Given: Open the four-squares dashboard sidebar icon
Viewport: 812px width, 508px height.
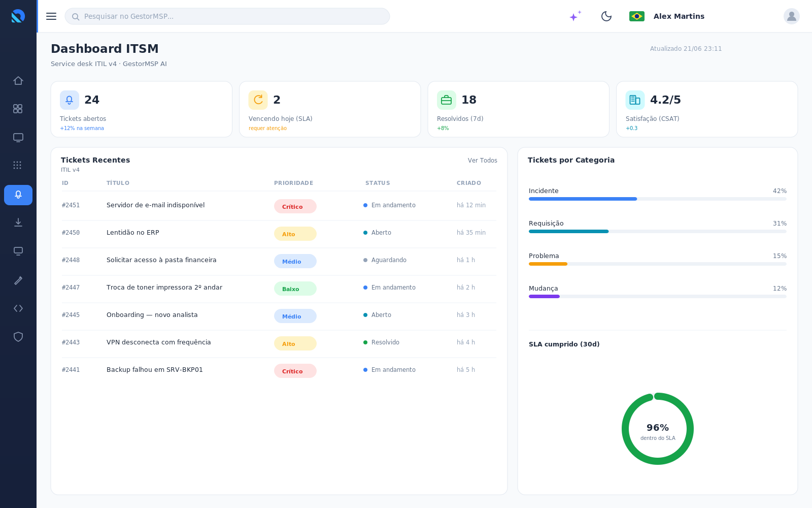Looking at the screenshot, I should (x=18, y=109).
